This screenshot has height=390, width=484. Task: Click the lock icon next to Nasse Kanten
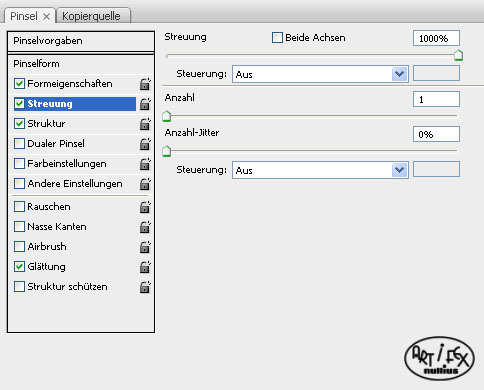tap(145, 227)
